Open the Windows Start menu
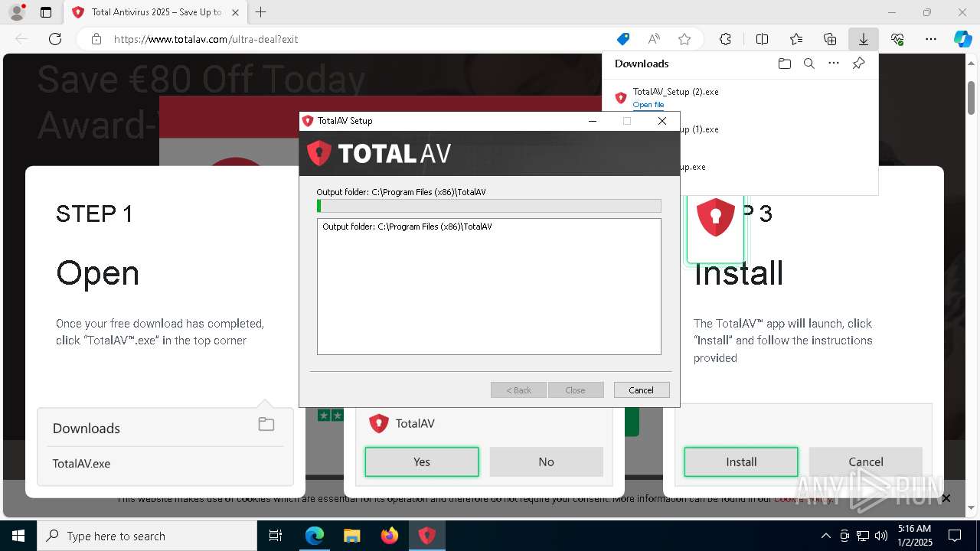The width and height of the screenshot is (980, 551). (x=18, y=536)
